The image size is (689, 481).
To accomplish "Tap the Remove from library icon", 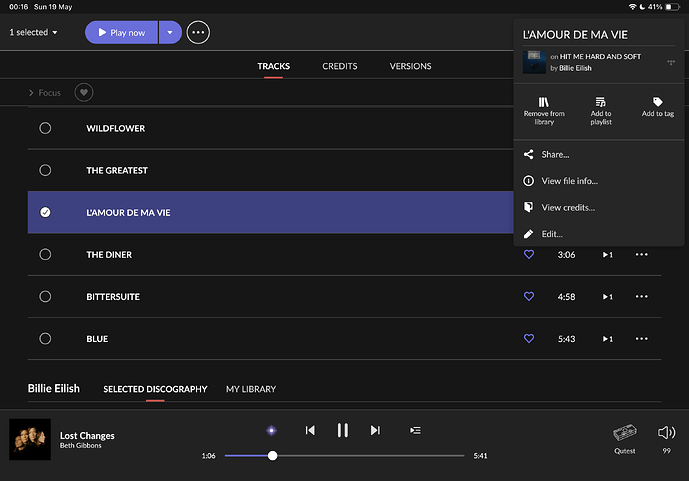I will tap(544, 102).
